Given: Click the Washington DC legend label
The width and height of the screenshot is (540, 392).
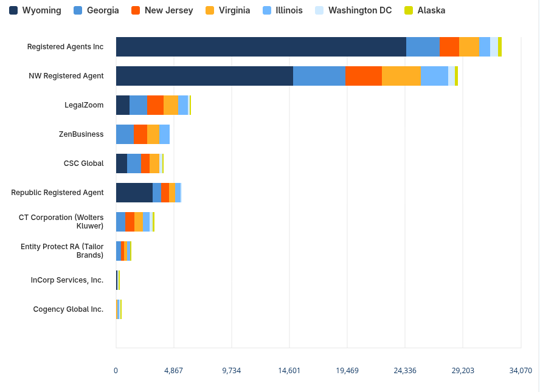Looking at the screenshot, I should pos(360,10).
